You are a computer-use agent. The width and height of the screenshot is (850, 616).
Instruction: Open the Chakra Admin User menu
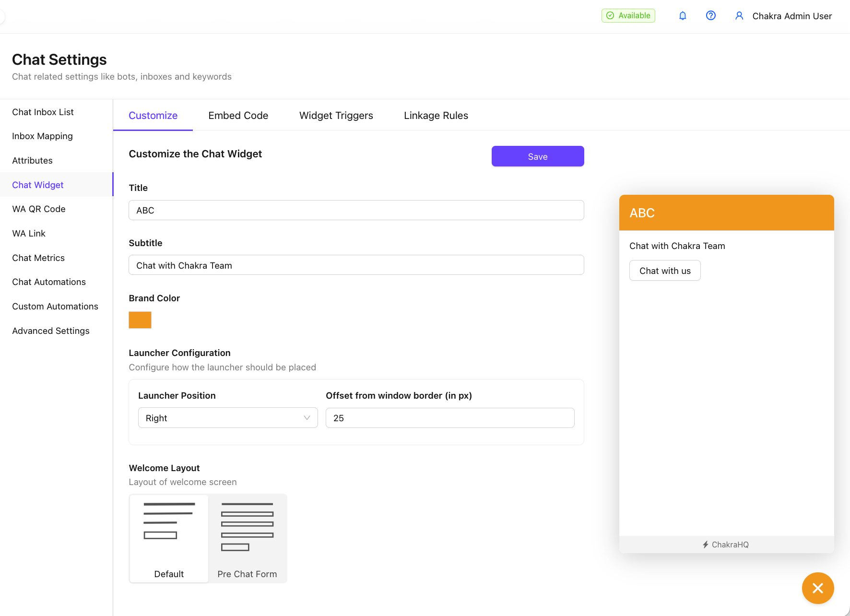pyautogui.click(x=792, y=16)
